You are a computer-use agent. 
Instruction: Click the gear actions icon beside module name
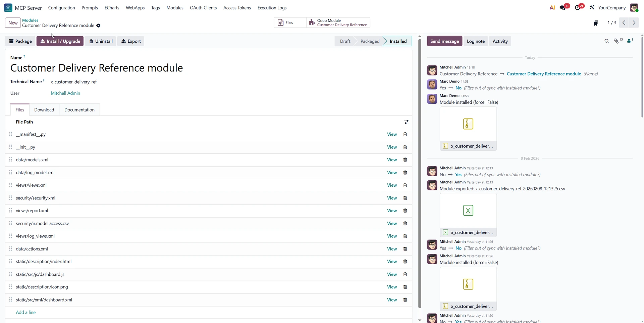(98, 26)
